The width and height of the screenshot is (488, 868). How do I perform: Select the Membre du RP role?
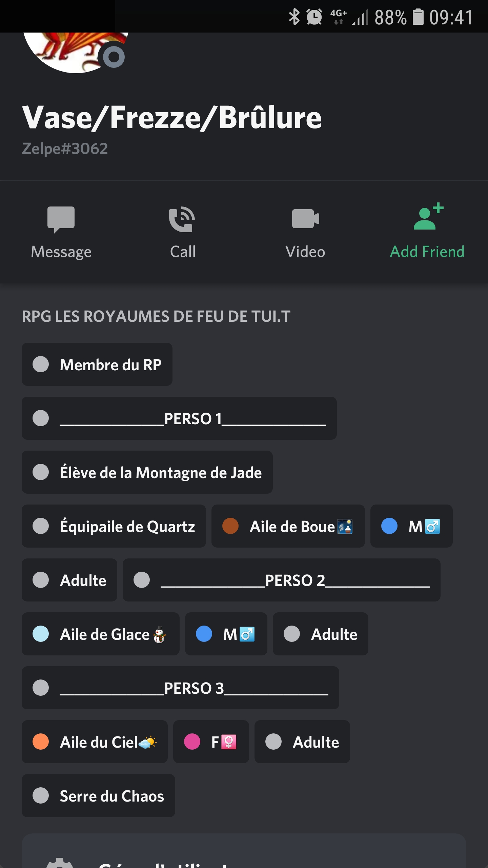click(x=97, y=364)
